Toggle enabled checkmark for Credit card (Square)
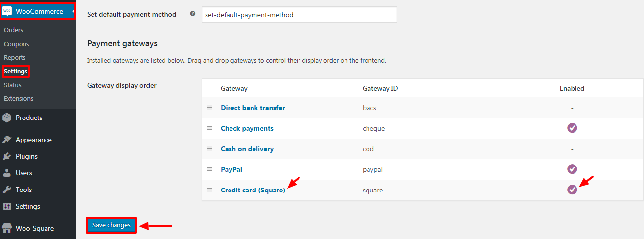 pos(572,190)
